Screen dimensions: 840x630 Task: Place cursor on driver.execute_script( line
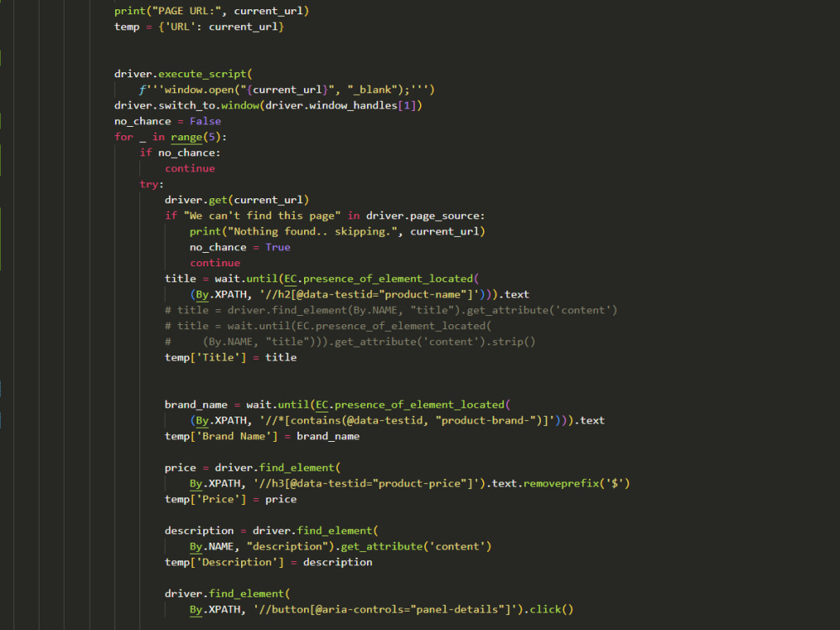[183, 73]
